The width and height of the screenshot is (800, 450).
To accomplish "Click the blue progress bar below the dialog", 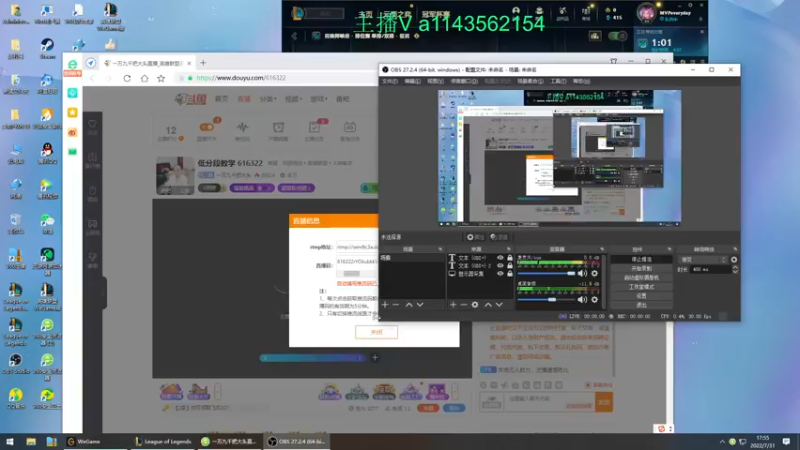I will (312, 358).
